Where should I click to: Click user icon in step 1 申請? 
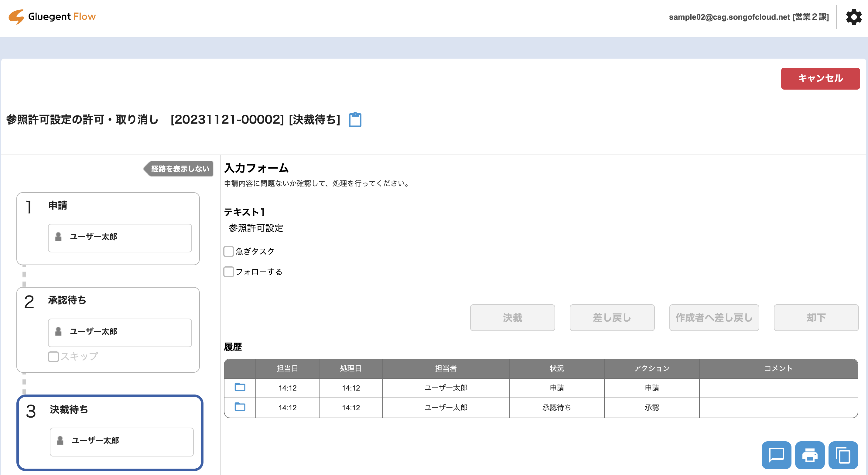58,237
